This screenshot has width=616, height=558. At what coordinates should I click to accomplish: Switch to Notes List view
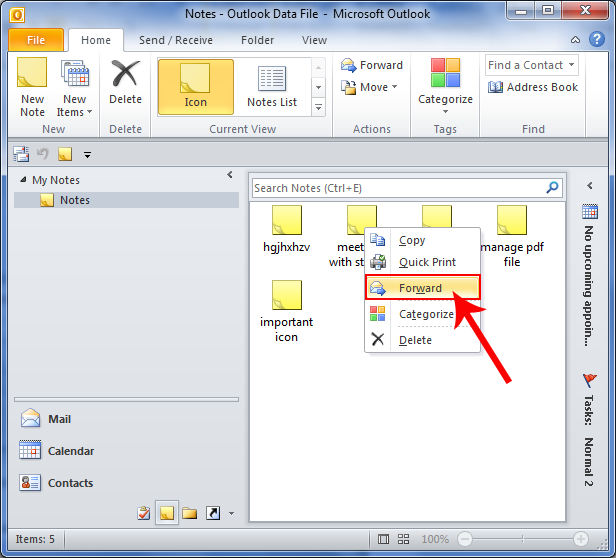point(272,87)
